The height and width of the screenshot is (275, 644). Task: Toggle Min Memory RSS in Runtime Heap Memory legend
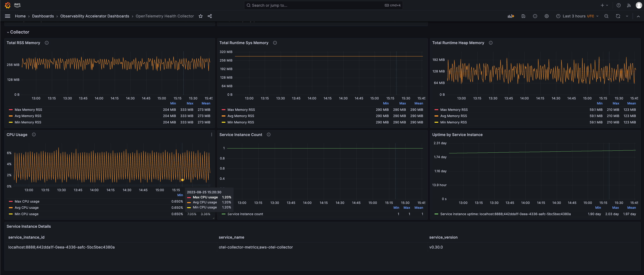pos(454,122)
